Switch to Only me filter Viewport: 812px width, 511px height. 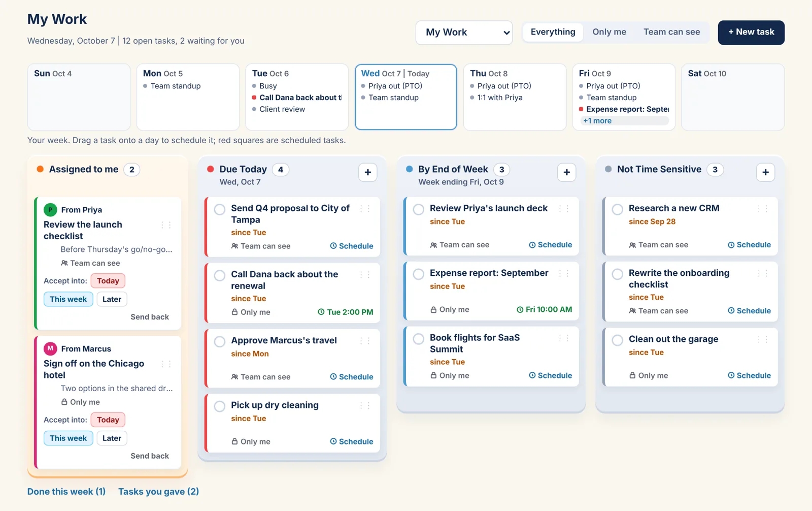[x=610, y=32]
